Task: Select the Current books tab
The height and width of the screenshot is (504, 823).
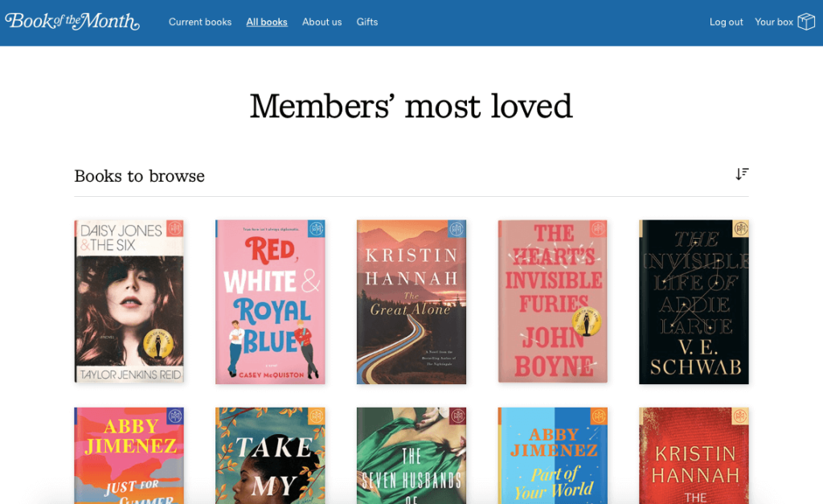Action: (x=200, y=22)
